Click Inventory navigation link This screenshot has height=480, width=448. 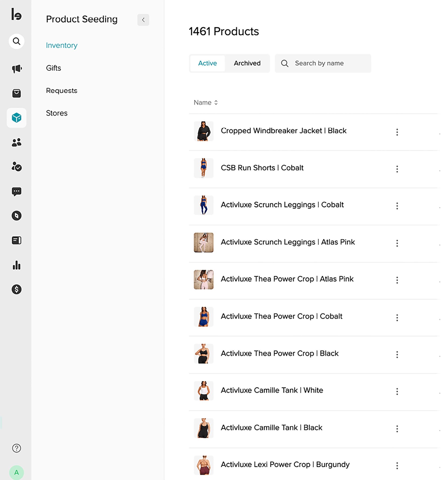[x=62, y=45]
